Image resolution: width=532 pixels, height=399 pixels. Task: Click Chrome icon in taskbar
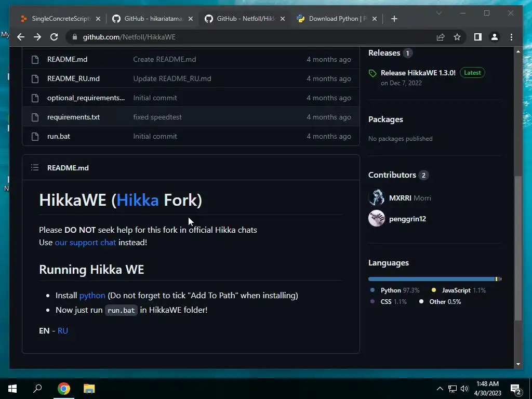(63, 389)
